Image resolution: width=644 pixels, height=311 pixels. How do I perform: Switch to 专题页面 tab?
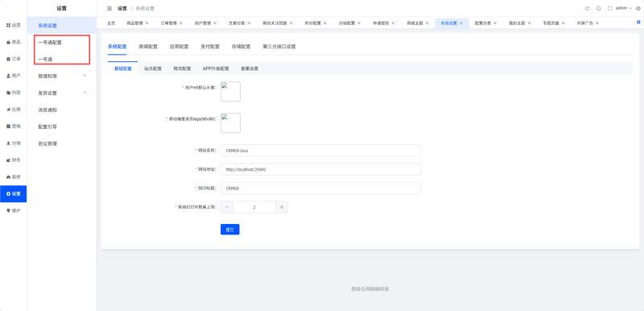point(551,23)
